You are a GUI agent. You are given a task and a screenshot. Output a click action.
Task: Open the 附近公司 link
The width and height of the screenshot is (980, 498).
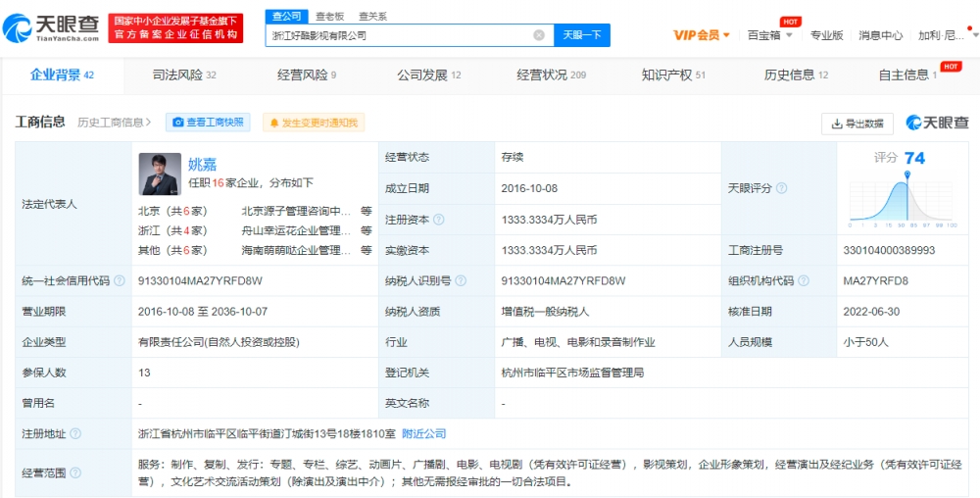pyautogui.click(x=423, y=433)
